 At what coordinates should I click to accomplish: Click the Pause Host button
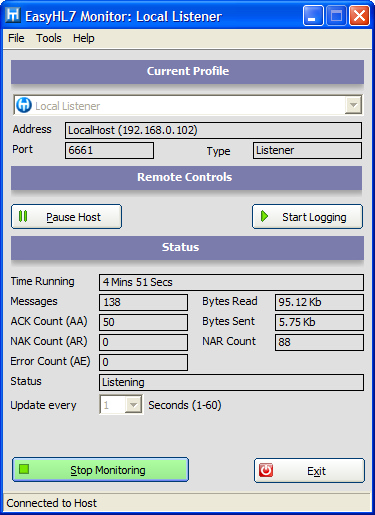(x=67, y=217)
